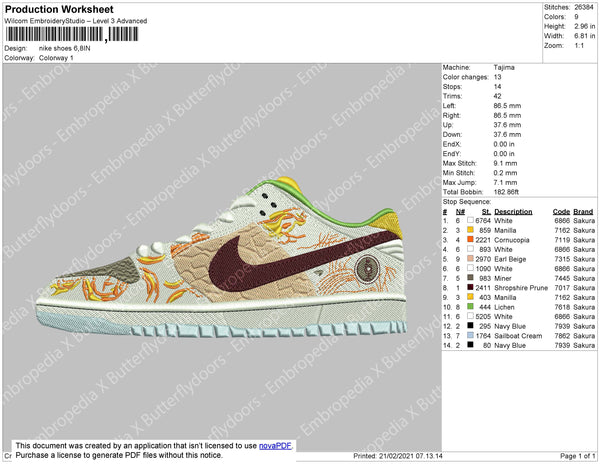
Task: Select the Machine value Tajima
Action: click(504, 67)
